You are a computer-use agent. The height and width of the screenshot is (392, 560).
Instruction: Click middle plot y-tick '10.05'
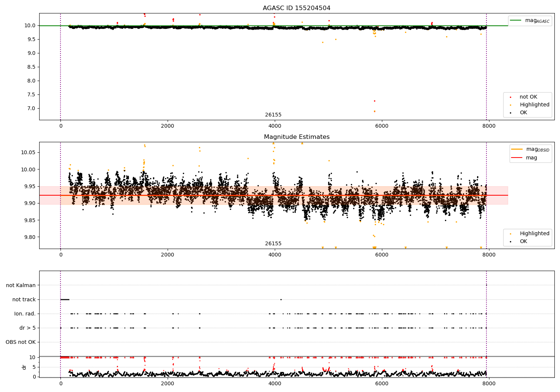pyautogui.click(x=28, y=153)
